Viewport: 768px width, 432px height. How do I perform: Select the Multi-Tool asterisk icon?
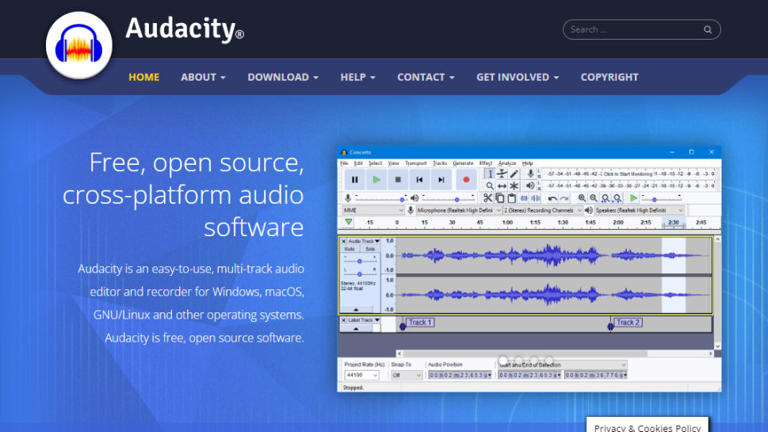click(514, 186)
